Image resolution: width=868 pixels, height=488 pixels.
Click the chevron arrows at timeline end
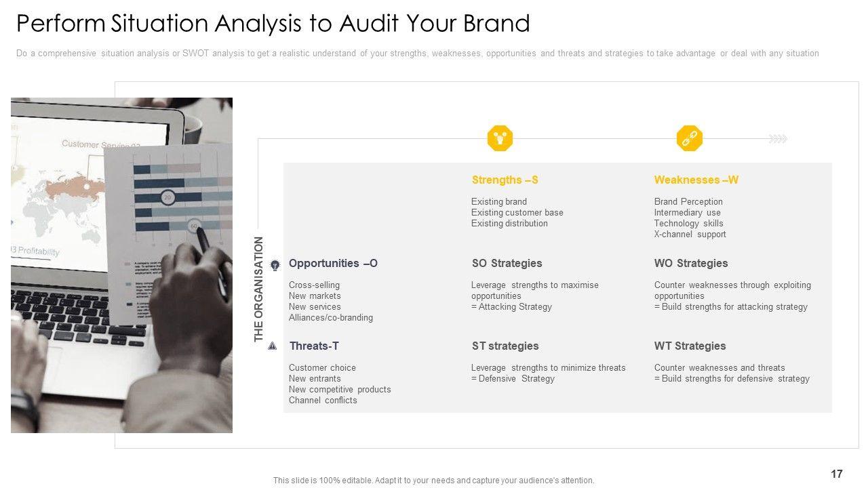pos(778,139)
